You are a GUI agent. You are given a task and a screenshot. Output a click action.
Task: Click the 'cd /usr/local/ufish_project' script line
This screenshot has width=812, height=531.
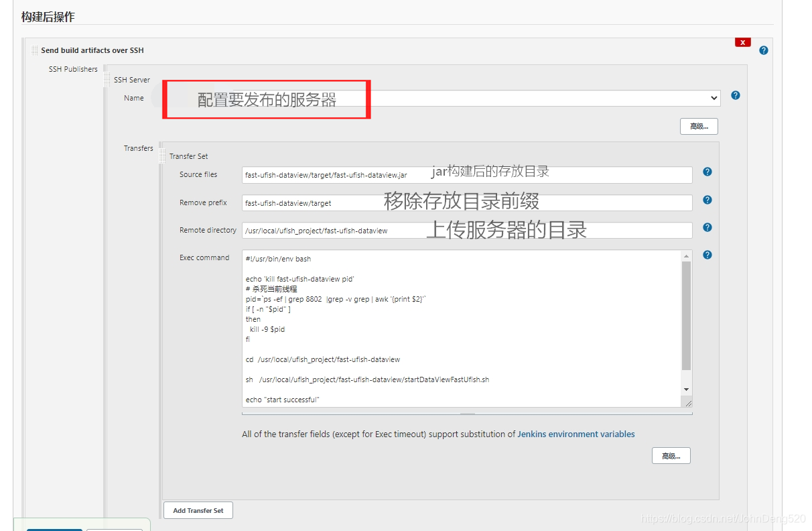[323, 359]
